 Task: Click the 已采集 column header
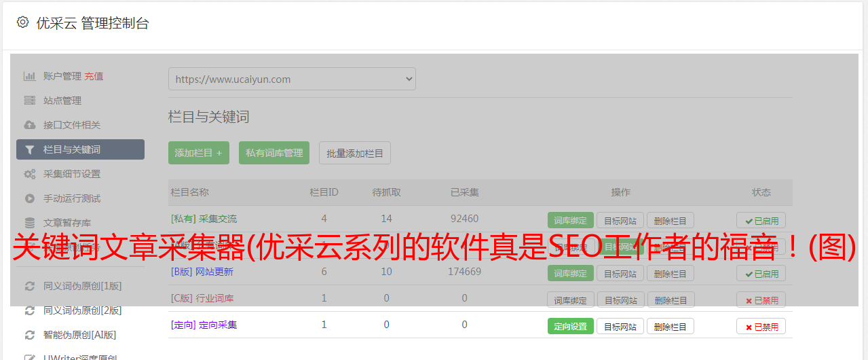(x=465, y=192)
